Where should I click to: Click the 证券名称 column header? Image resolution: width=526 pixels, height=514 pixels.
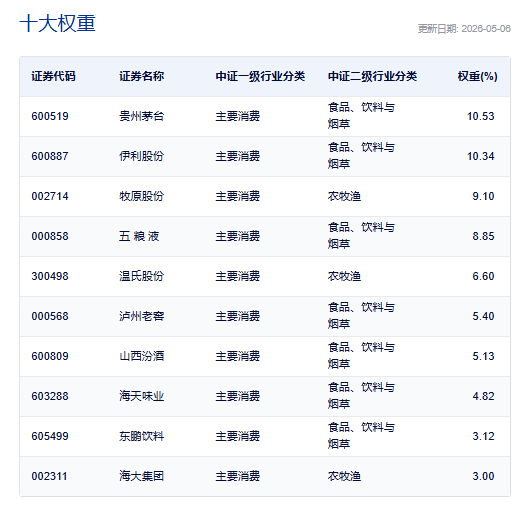pyautogui.click(x=142, y=76)
